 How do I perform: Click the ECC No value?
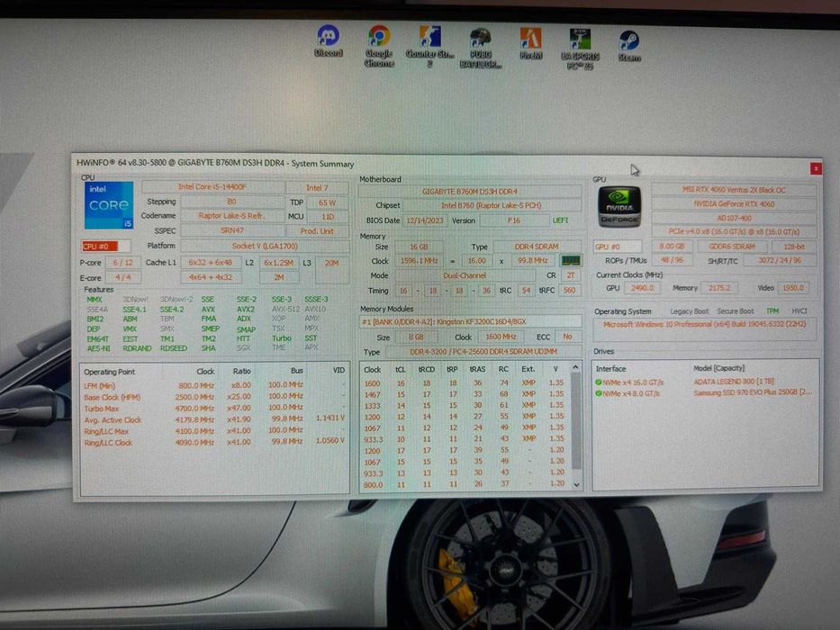567,337
